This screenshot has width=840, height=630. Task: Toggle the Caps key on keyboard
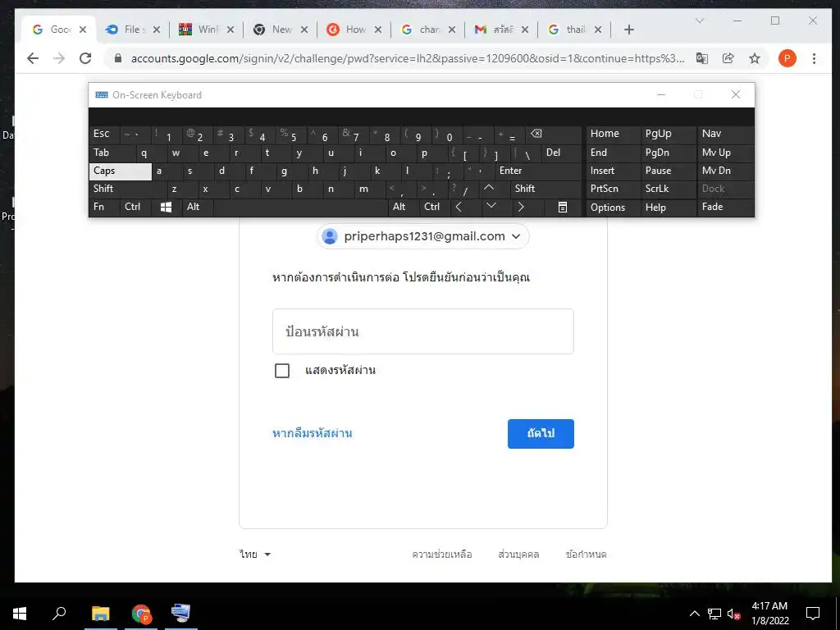[120, 171]
